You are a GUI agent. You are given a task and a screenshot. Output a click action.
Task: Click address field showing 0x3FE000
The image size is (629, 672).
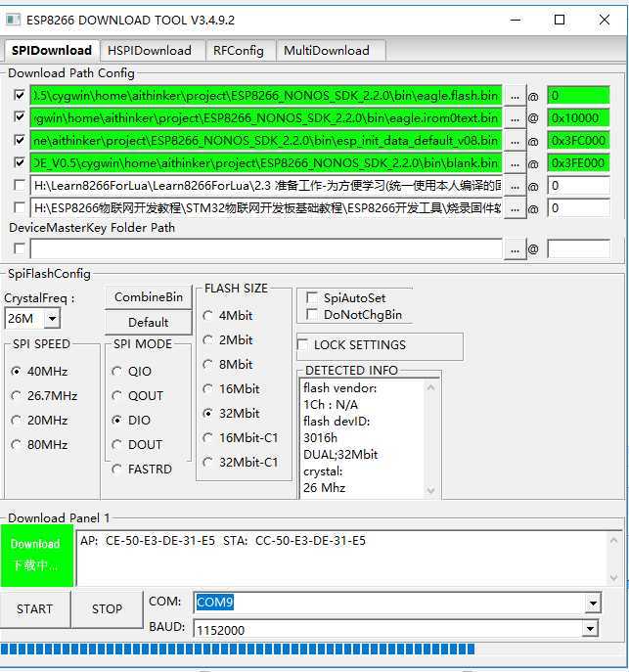tap(578, 163)
